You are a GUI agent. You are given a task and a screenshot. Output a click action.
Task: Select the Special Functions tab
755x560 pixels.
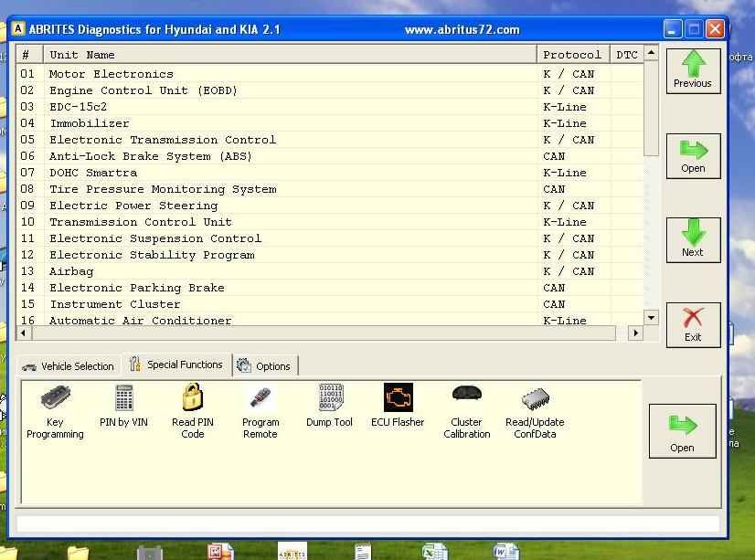[x=176, y=365]
